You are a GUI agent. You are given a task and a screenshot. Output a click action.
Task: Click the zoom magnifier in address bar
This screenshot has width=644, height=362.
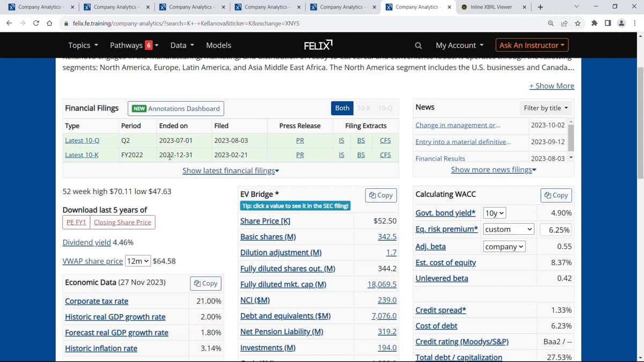[551, 24]
